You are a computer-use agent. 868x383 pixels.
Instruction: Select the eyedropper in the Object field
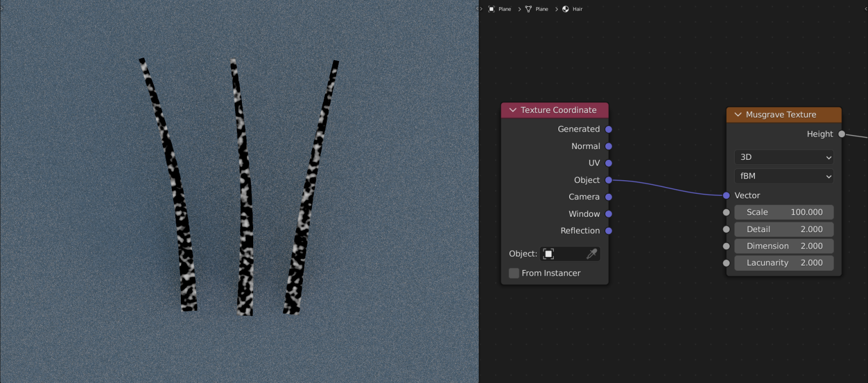[x=592, y=253]
